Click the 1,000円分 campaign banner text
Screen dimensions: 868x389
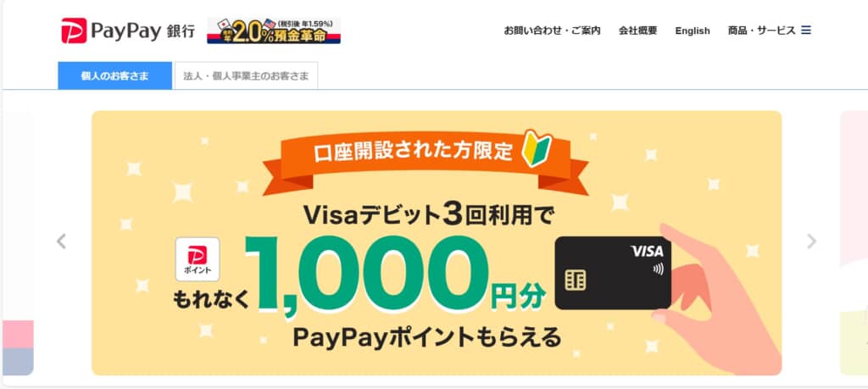pos(395,275)
